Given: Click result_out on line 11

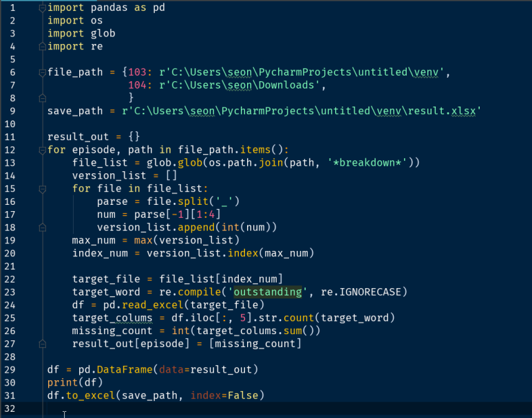Looking at the screenshot, I should click(78, 137).
